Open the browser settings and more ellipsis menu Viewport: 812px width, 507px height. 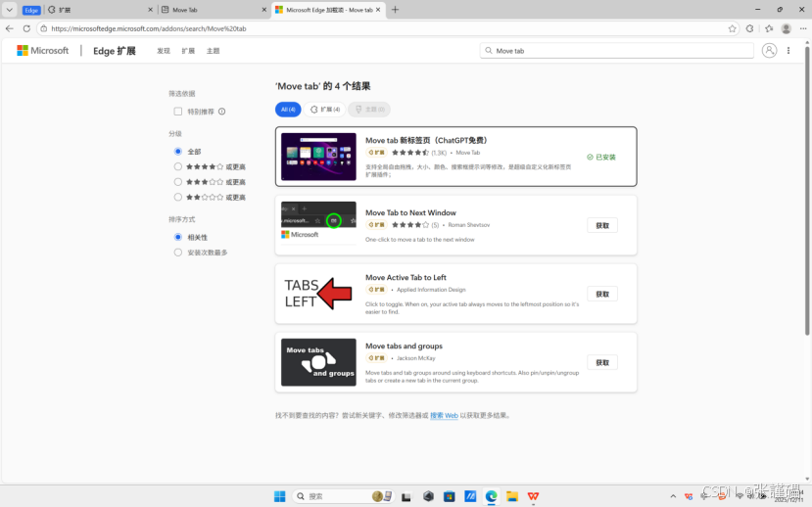pos(803,28)
